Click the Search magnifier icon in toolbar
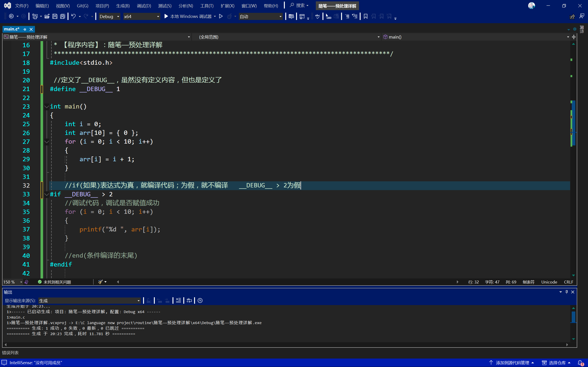 coord(292,6)
